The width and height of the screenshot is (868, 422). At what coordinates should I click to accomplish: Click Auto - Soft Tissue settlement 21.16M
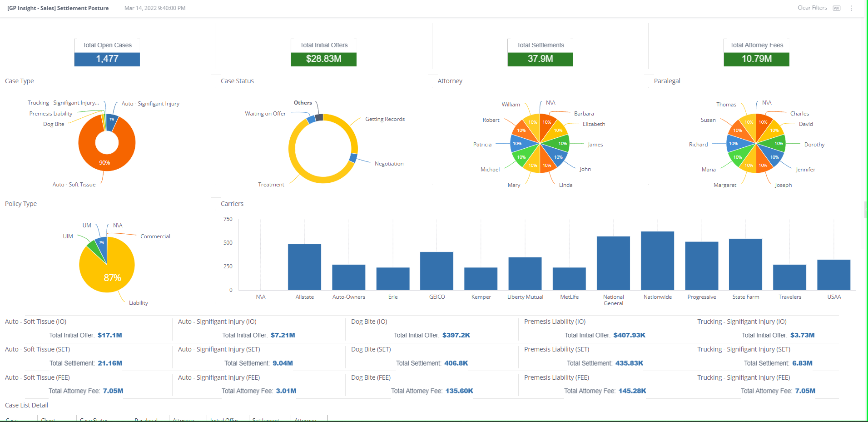110,363
